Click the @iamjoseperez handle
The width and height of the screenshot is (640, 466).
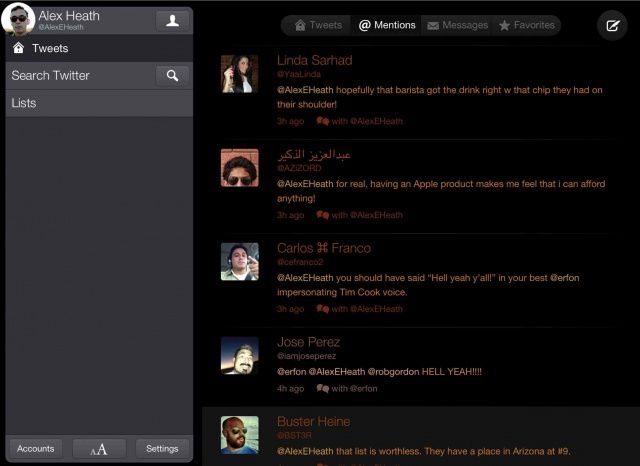coord(307,356)
